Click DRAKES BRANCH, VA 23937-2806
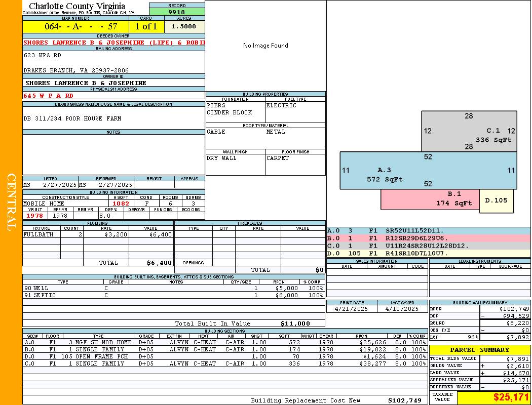532x405 pixels. (76, 70)
